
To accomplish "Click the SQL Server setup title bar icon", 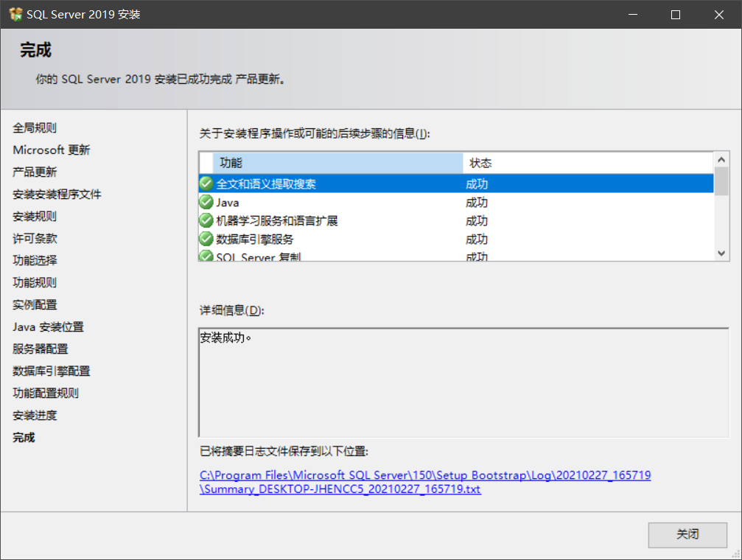I will tap(15, 14).
